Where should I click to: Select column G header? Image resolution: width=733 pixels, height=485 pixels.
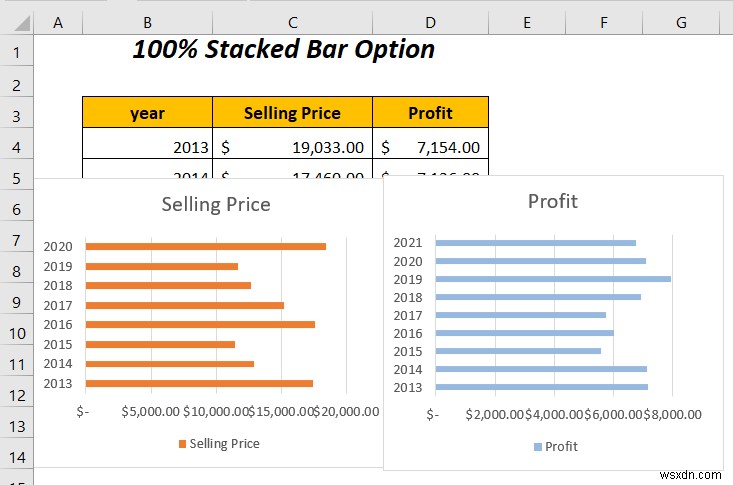[681, 22]
